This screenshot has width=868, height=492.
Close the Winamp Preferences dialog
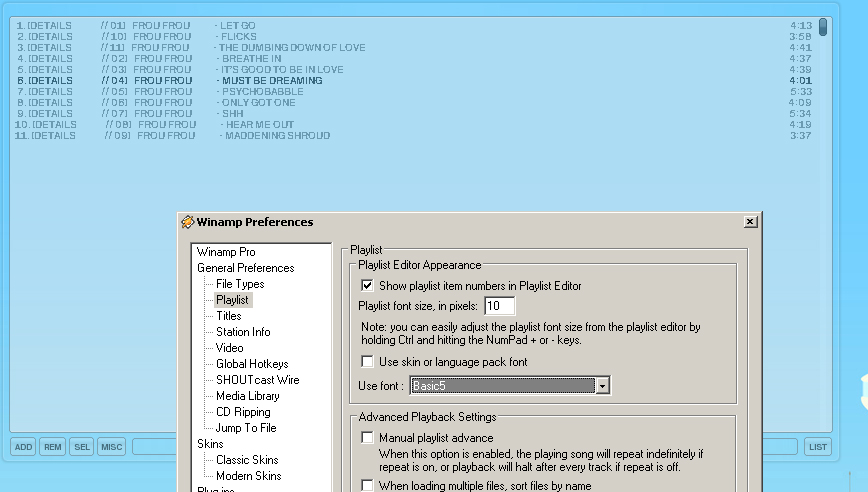[x=750, y=222]
